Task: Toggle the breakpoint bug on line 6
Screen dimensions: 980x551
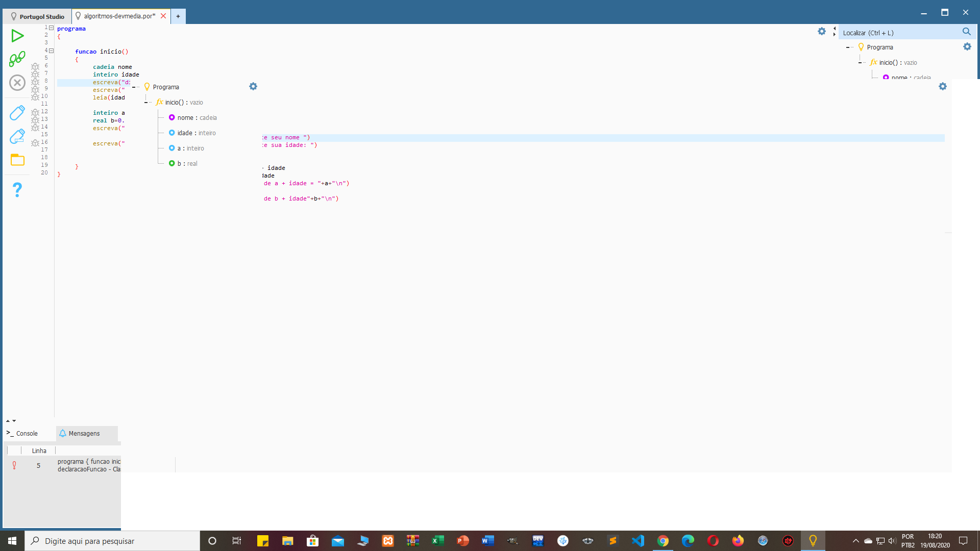Action: pos(35,67)
